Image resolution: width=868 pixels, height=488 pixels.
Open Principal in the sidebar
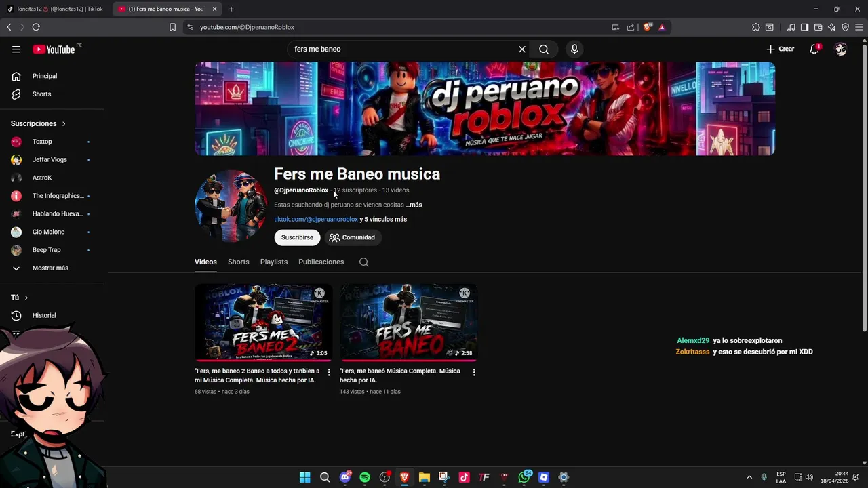[45, 76]
